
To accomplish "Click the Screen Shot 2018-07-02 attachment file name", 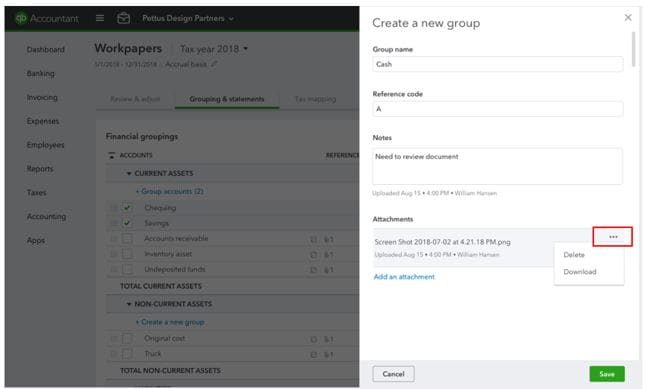I will (x=442, y=242).
